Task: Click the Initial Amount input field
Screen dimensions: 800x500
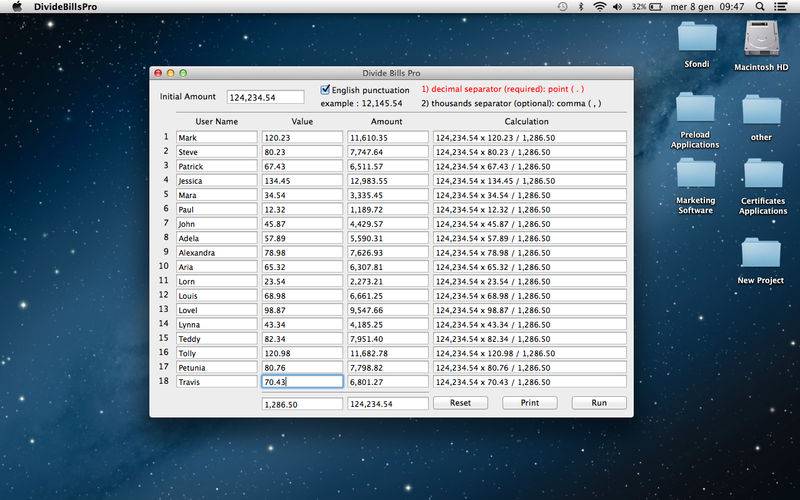Action: [x=265, y=97]
